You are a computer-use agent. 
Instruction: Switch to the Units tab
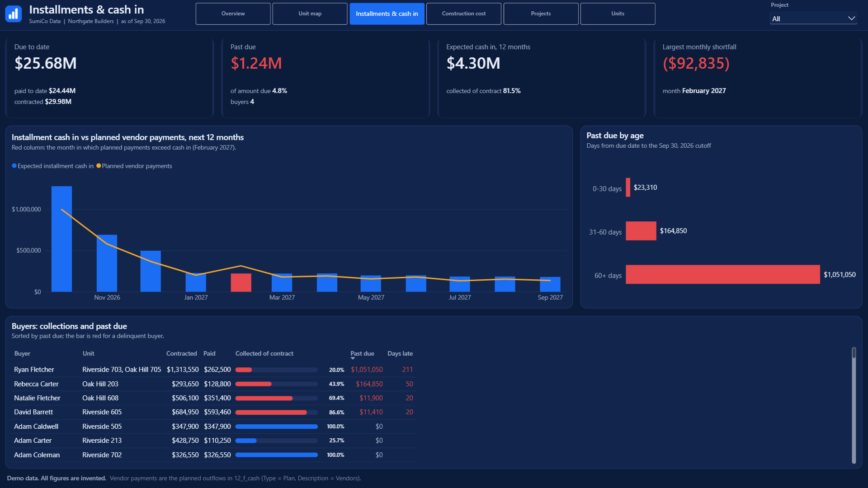click(x=618, y=14)
